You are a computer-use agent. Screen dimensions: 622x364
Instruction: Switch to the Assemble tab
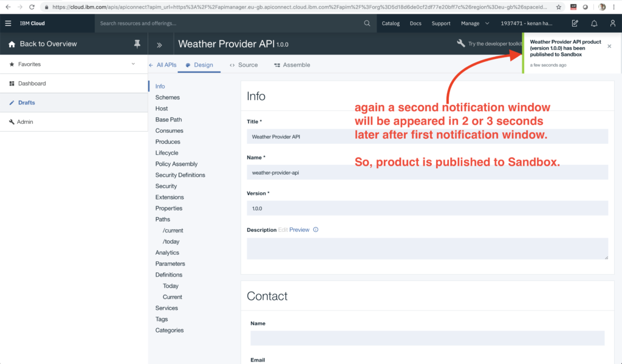292,65
